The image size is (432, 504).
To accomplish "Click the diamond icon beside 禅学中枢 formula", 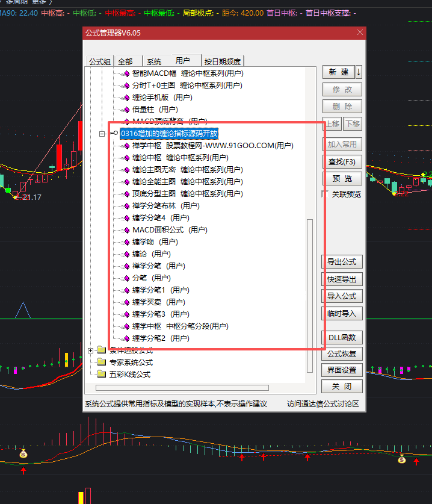I will tap(126, 146).
